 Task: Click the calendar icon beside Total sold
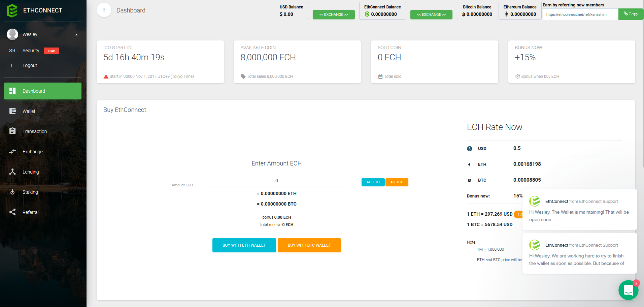click(x=380, y=76)
